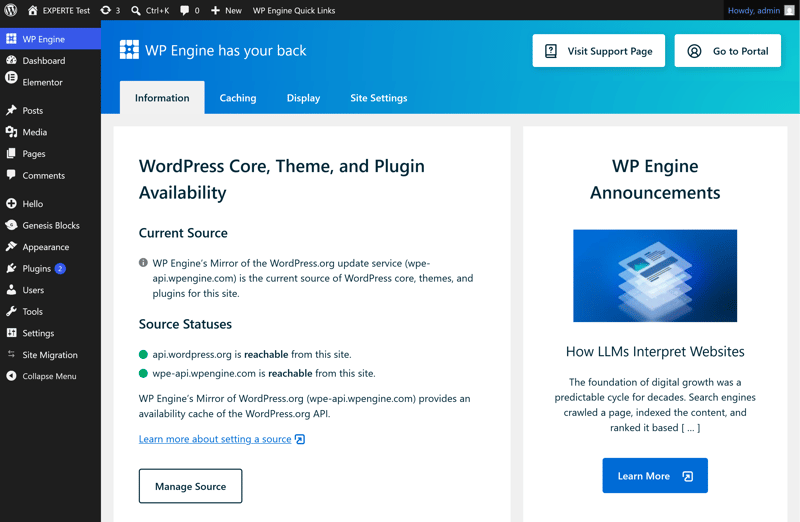The width and height of the screenshot is (800, 522).
Task: Click the Appearance brush icon
Action: [x=11, y=246]
